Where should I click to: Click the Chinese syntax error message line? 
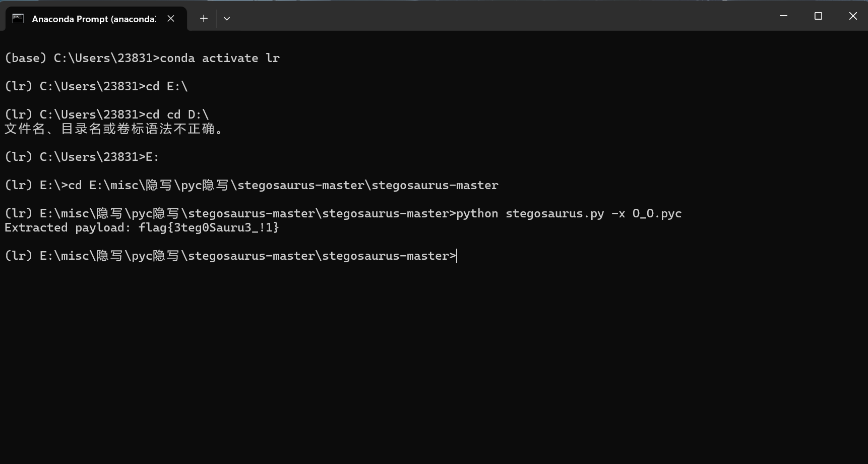114,129
